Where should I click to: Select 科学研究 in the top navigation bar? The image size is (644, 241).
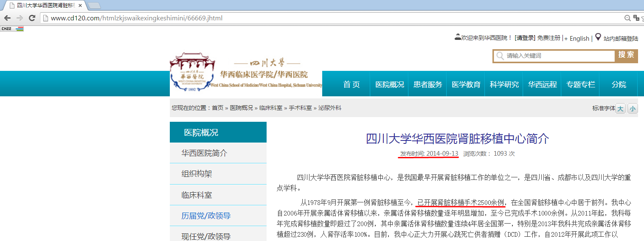(x=504, y=84)
